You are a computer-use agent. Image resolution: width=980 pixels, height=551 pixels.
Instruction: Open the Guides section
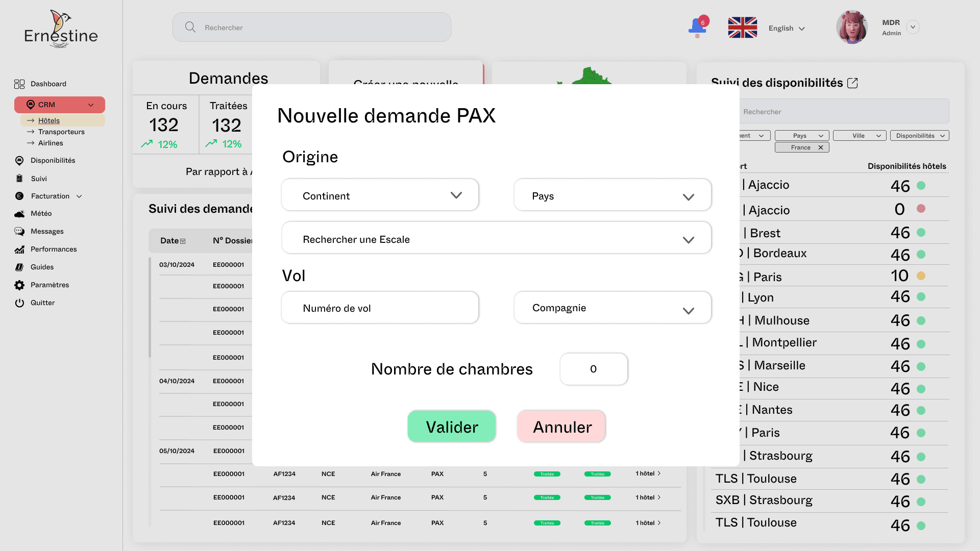coord(41,267)
